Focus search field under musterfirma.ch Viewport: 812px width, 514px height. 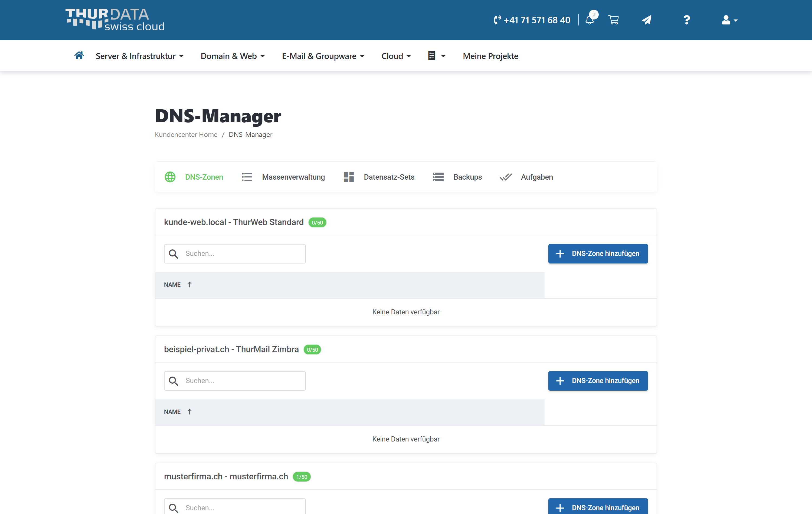click(235, 507)
